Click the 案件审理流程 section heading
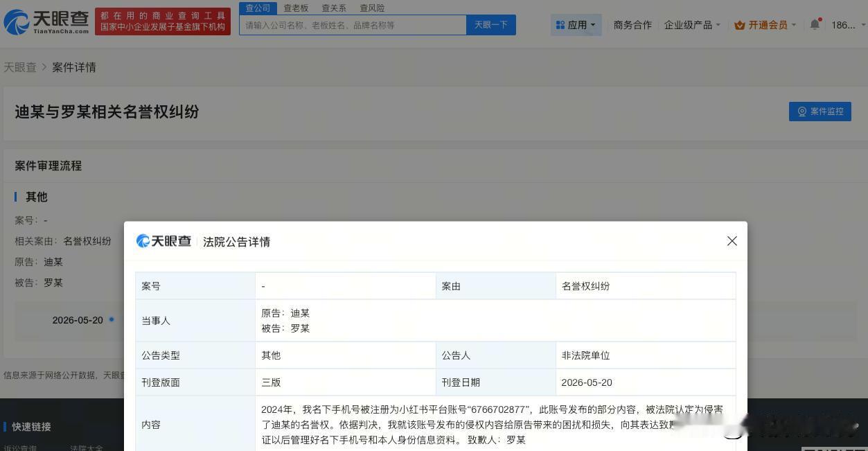This screenshot has width=868, height=451. [x=48, y=166]
